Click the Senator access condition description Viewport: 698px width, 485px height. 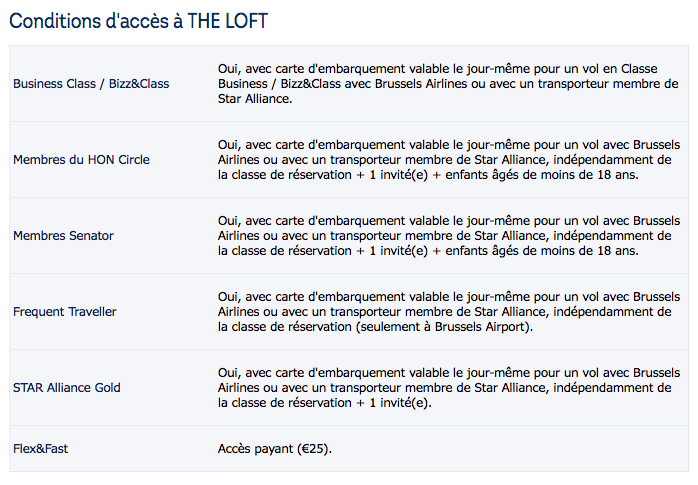(449, 236)
